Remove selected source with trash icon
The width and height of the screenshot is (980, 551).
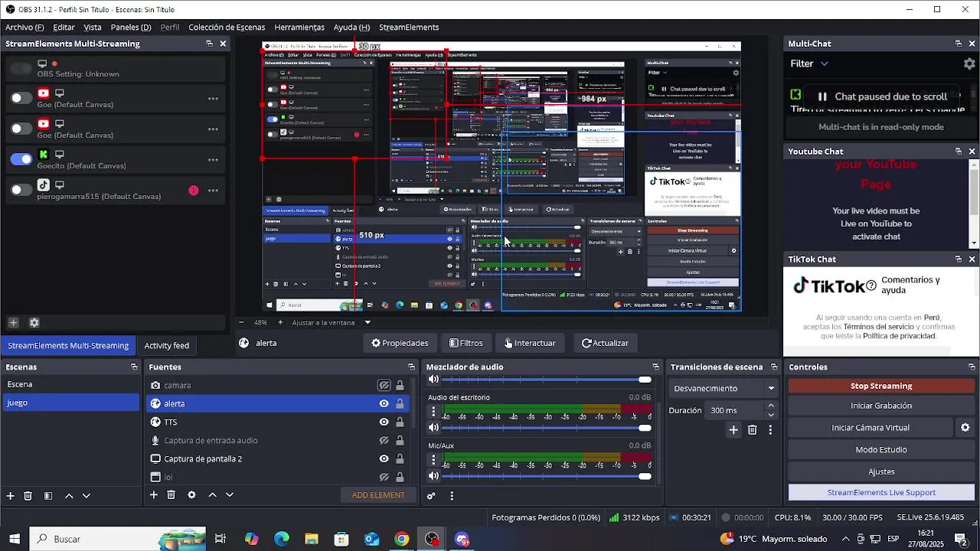click(171, 495)
